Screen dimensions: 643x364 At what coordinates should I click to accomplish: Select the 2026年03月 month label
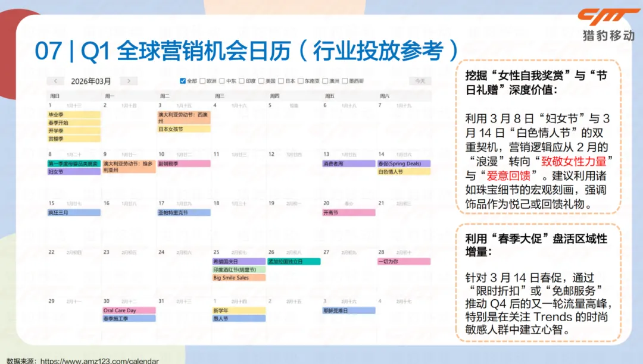(x=91, y=81)
